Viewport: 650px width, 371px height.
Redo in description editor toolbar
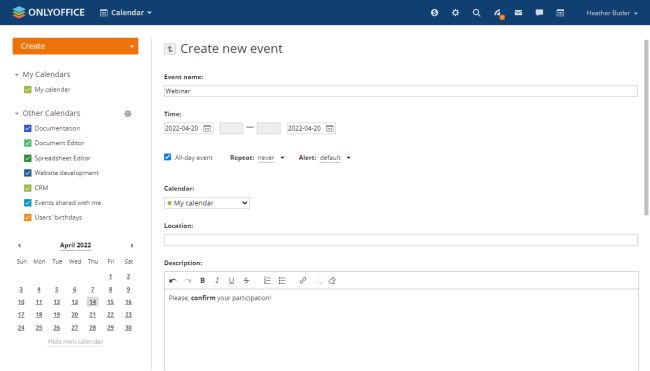click(x=188, y=281)
